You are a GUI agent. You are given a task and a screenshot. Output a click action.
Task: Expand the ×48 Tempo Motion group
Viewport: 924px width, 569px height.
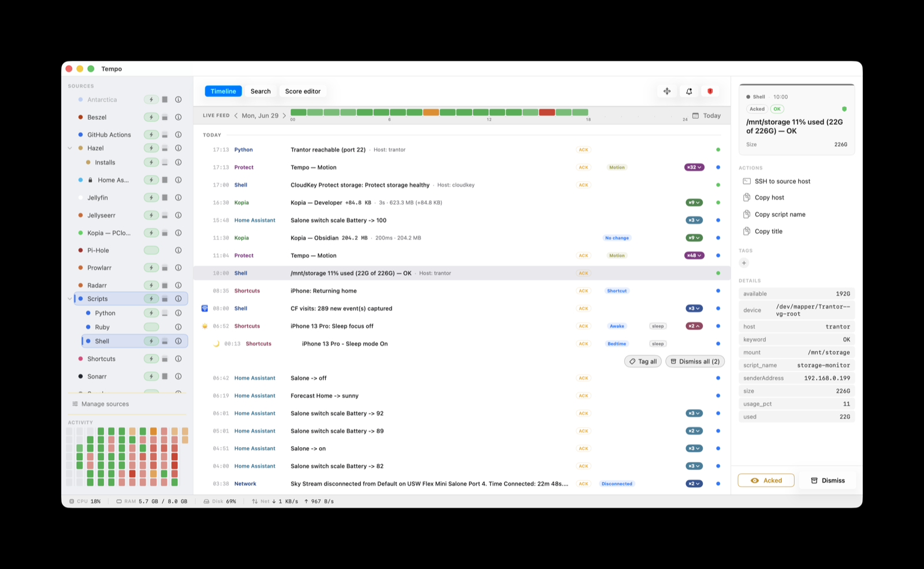tap(694, 256)
